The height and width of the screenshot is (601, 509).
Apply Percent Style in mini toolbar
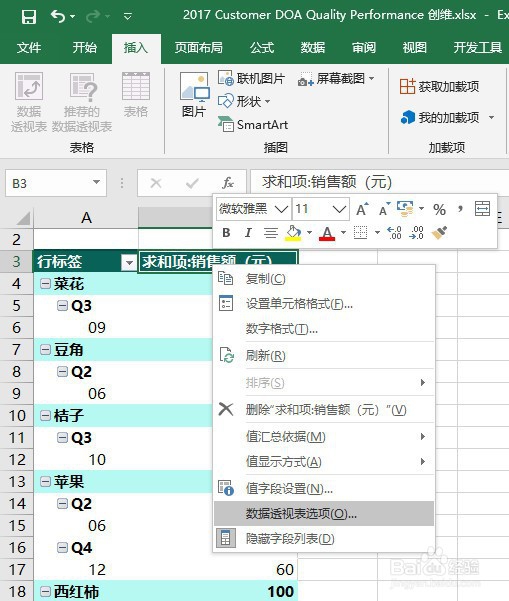tap(439, 209)
